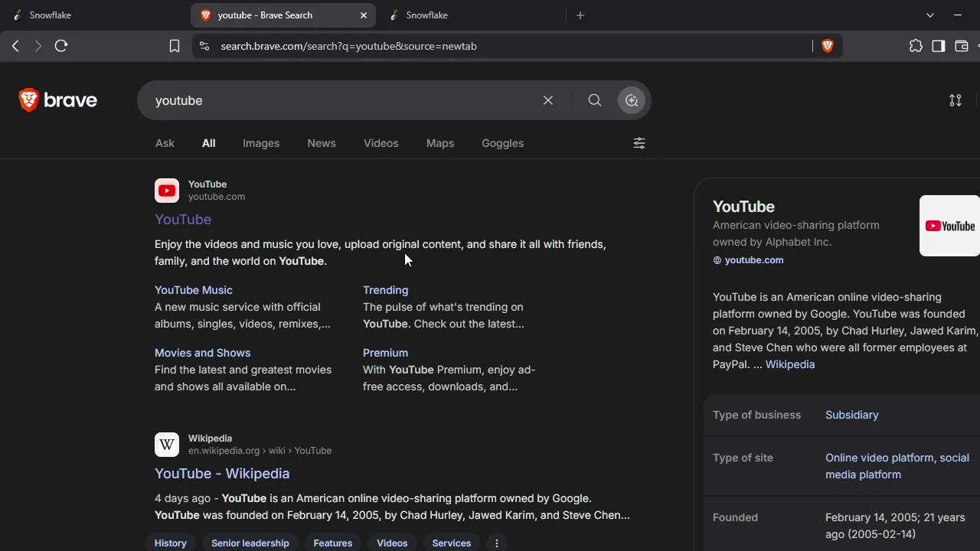Screen dimensions: 980x551
Task: Click the Features chip
Action: [333, 543]
